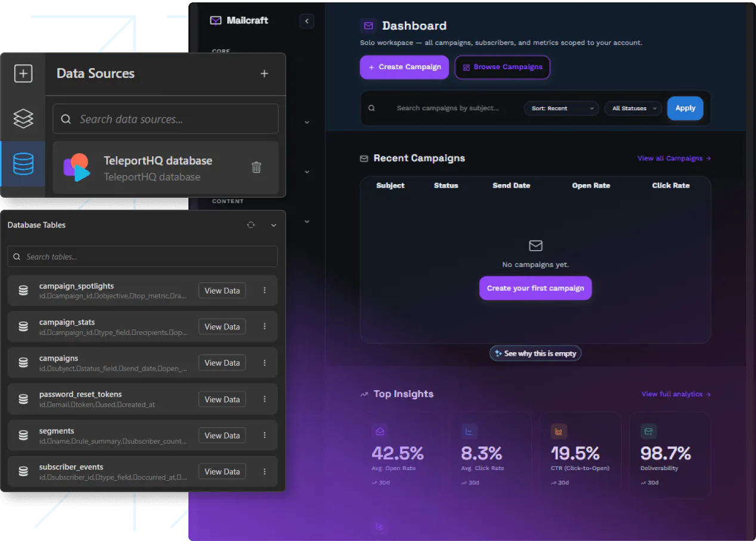
Task: Click the Subject column header
Action: click(x=391, y=186)
